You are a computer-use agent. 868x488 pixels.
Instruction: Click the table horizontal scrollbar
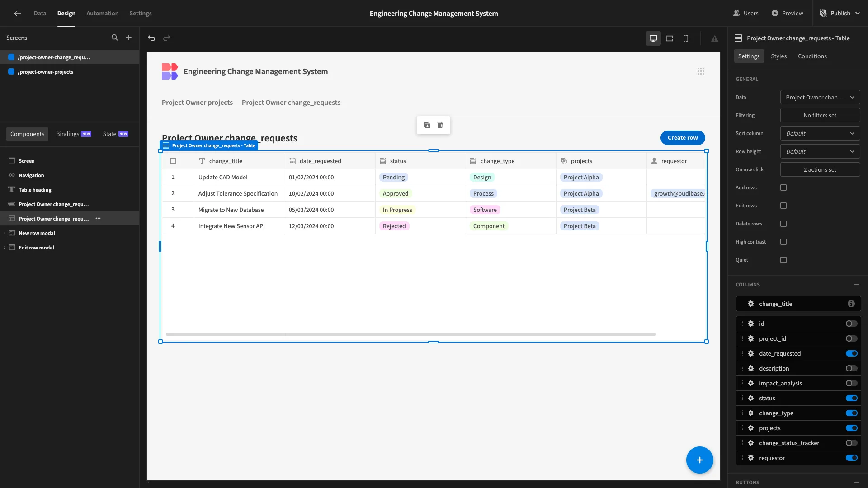[410, 334]
